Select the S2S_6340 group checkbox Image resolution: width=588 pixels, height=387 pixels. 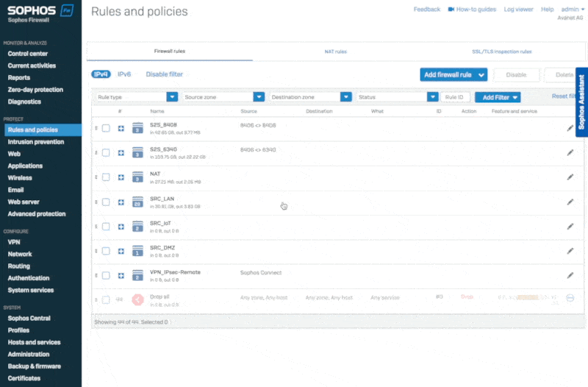(106, 152)
